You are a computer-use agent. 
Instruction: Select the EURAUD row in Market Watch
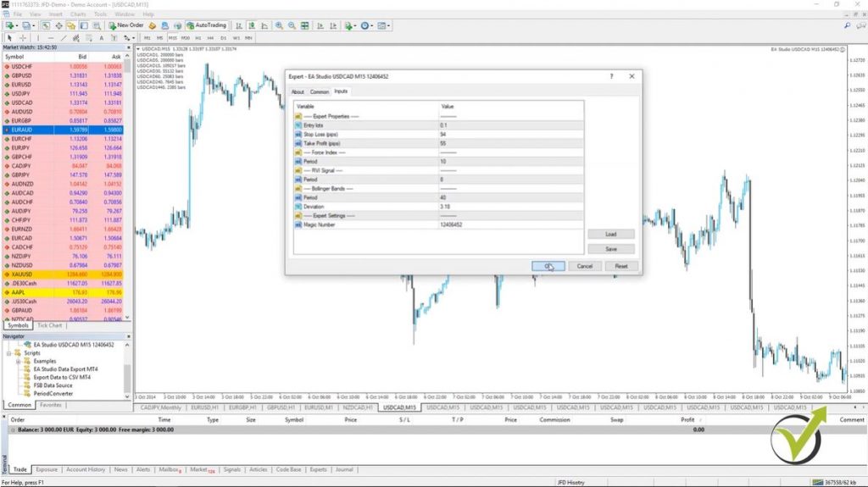coord(63,130)
